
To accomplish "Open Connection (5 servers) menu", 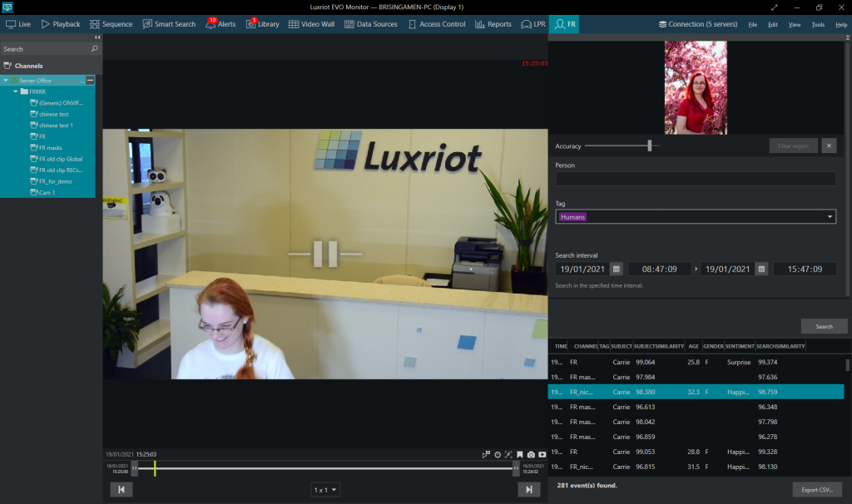I will tap(698, 24).
